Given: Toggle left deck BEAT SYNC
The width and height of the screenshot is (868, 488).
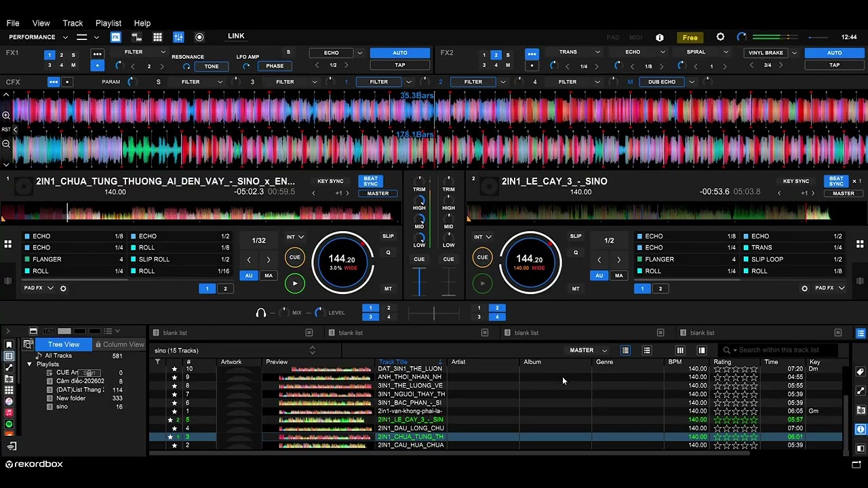Looking at the screenshot, I should (370, 181).
